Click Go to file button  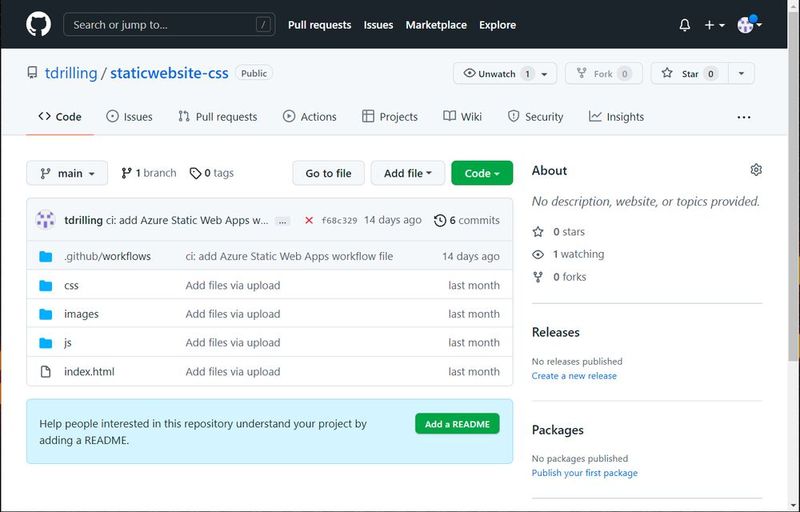(x=329, y=173)
